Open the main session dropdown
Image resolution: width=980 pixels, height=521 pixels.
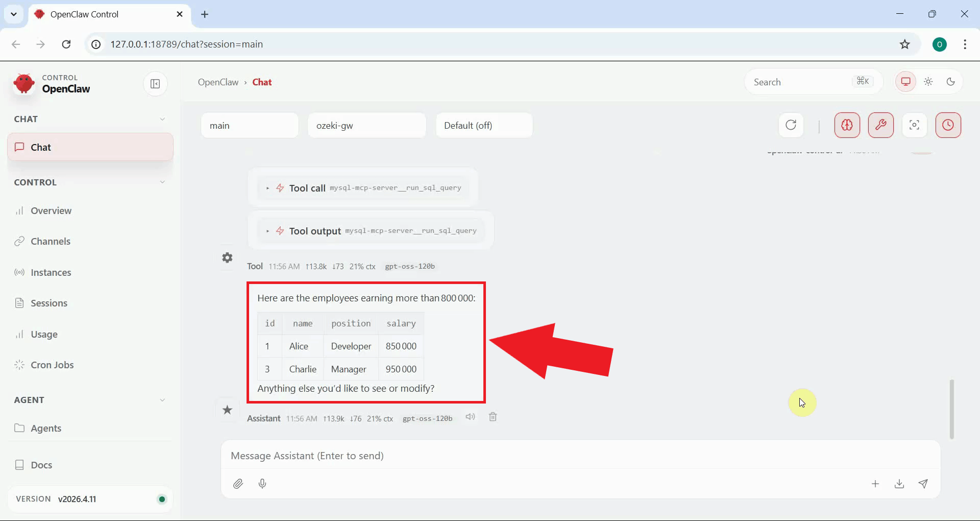[x=250, y=125]
